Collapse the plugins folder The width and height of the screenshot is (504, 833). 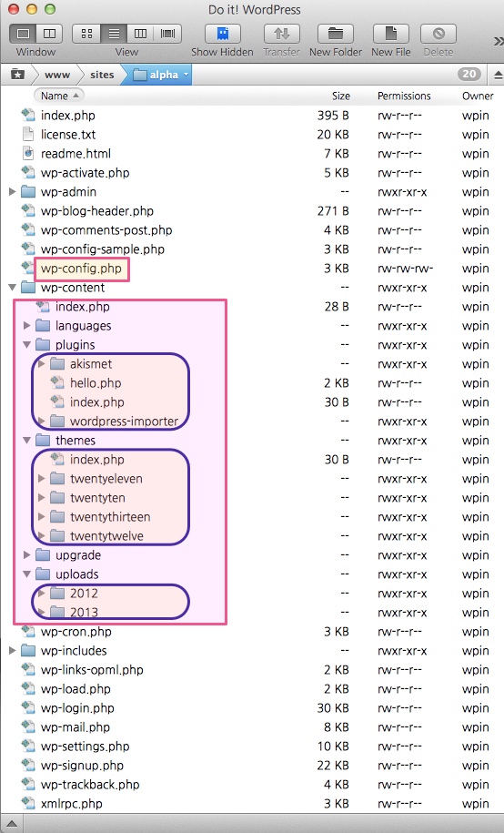pos(27,345)
